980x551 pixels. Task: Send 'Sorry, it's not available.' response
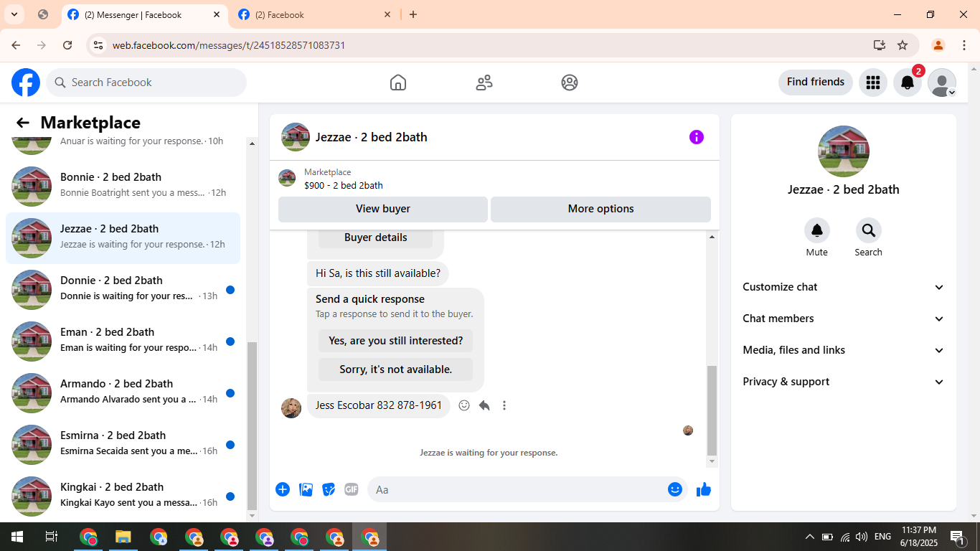pyautogui.click(x=395, y=369)
